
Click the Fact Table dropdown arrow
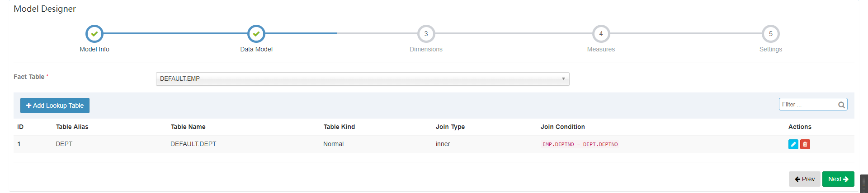point(563,79)
